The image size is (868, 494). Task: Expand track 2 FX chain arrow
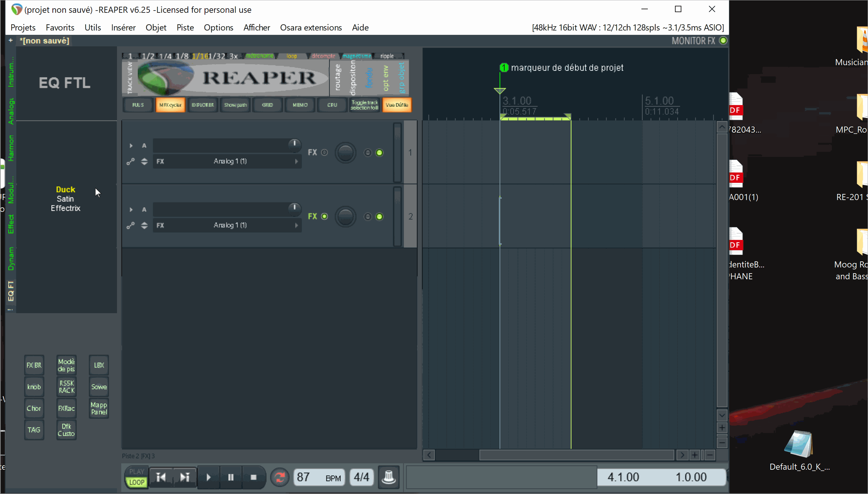coord(296,225)
